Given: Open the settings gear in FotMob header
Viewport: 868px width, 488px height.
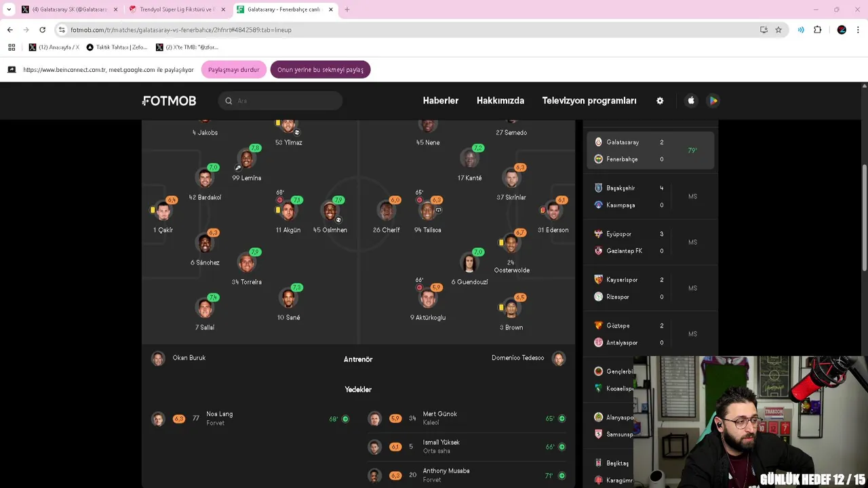Looking at the screenshot, I should click(x=660, y=100).
